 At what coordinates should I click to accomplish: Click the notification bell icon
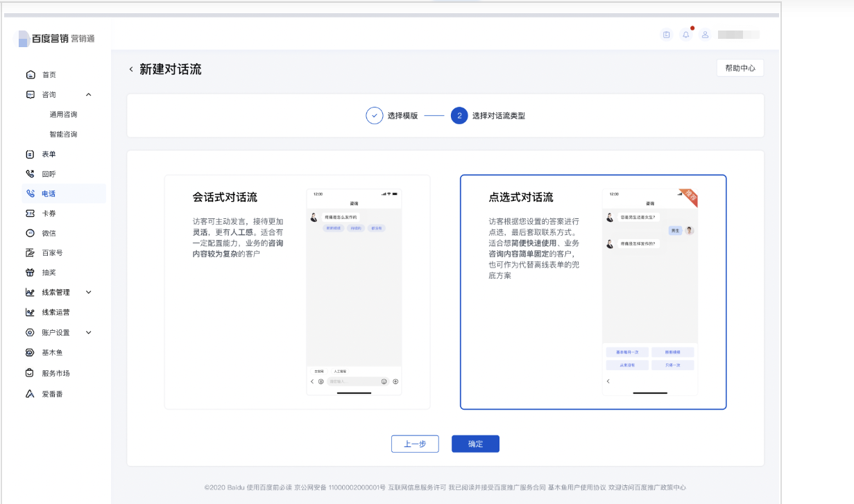click(686, 34)
